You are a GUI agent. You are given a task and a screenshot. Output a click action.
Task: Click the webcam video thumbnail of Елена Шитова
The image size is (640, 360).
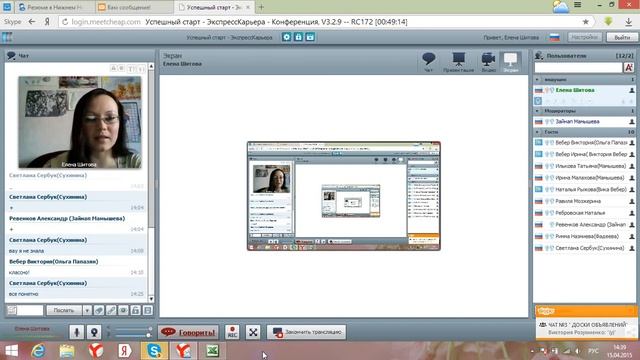80,122
